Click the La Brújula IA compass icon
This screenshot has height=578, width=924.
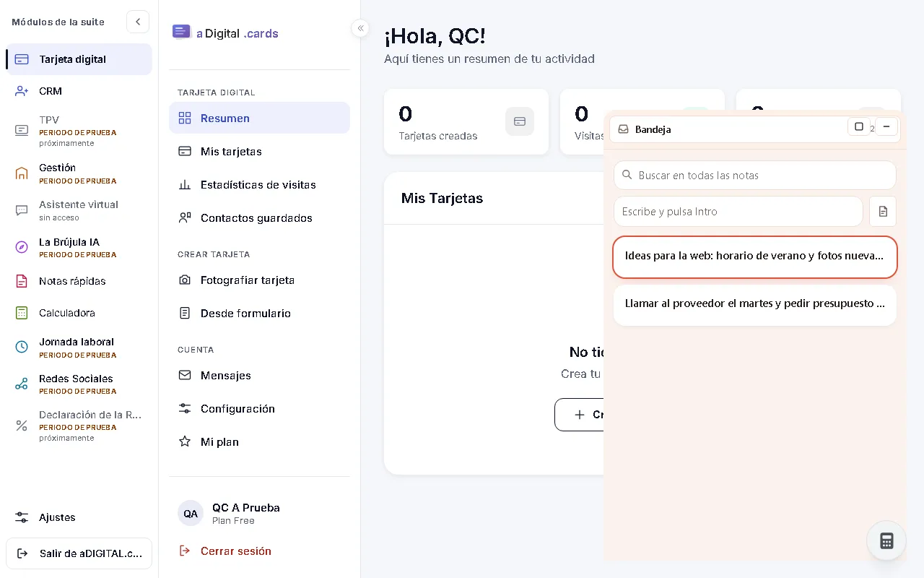tap(22, 247)
